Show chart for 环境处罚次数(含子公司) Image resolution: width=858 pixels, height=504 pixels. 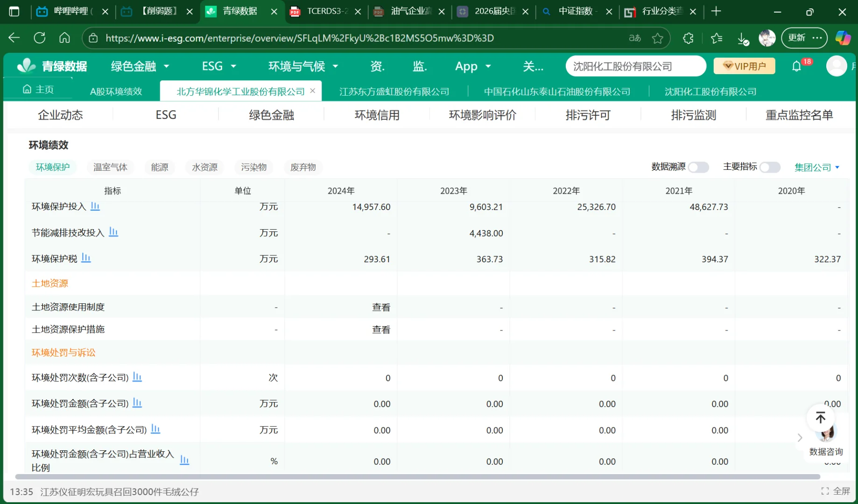[x=137, y=377]
